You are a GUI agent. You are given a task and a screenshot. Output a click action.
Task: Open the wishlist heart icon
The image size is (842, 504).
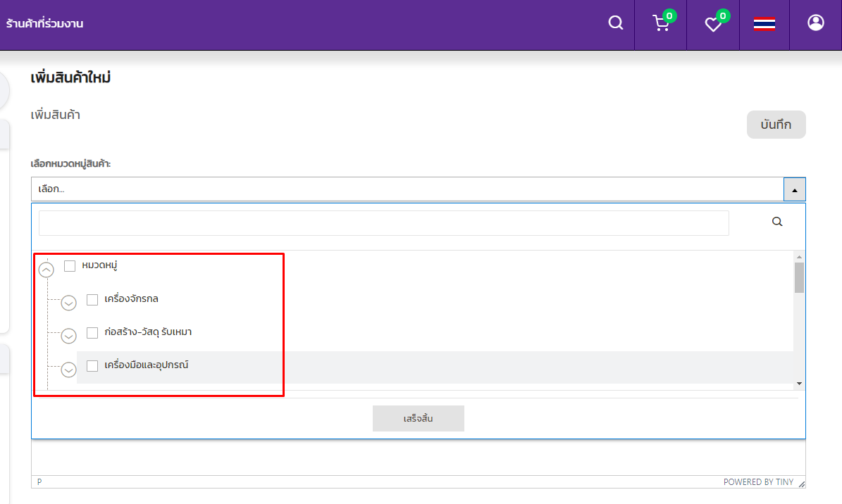click(713, 25)
